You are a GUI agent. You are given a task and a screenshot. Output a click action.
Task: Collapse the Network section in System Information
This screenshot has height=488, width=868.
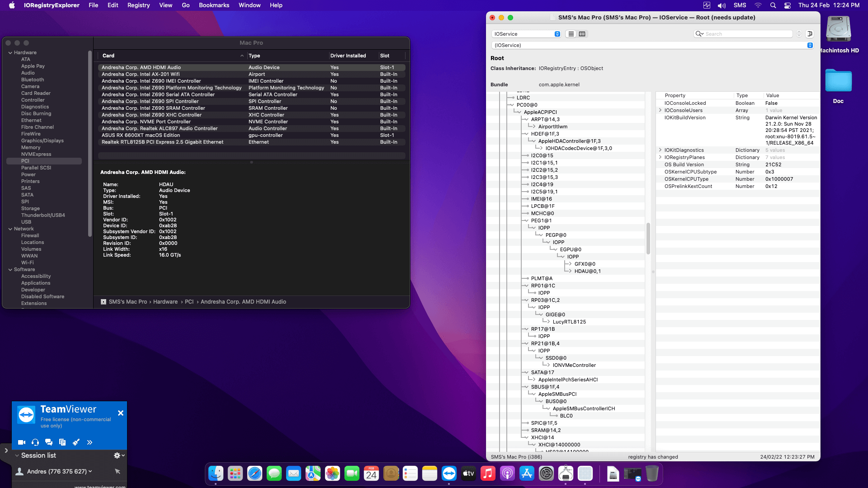point(10,229)
